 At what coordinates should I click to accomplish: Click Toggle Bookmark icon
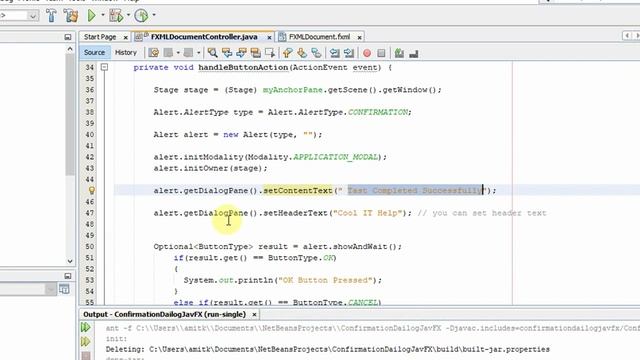pyautogui.click(x=316, y=53)
